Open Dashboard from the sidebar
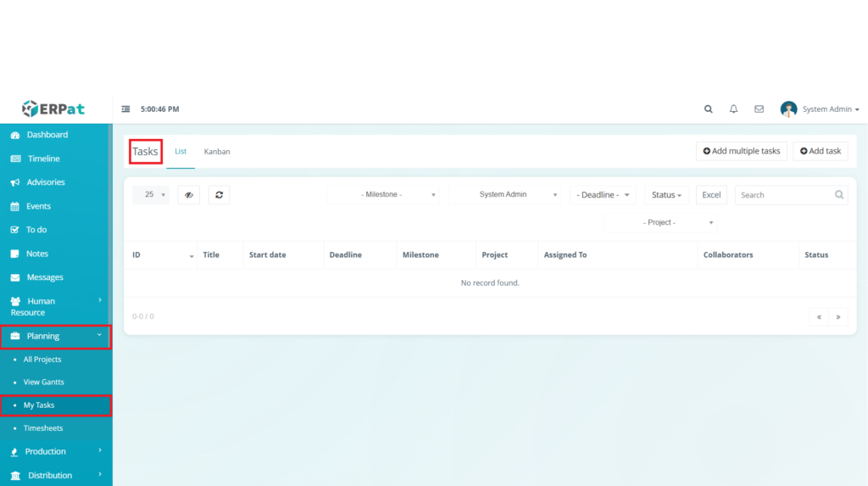868x486 pixels. 47,135
